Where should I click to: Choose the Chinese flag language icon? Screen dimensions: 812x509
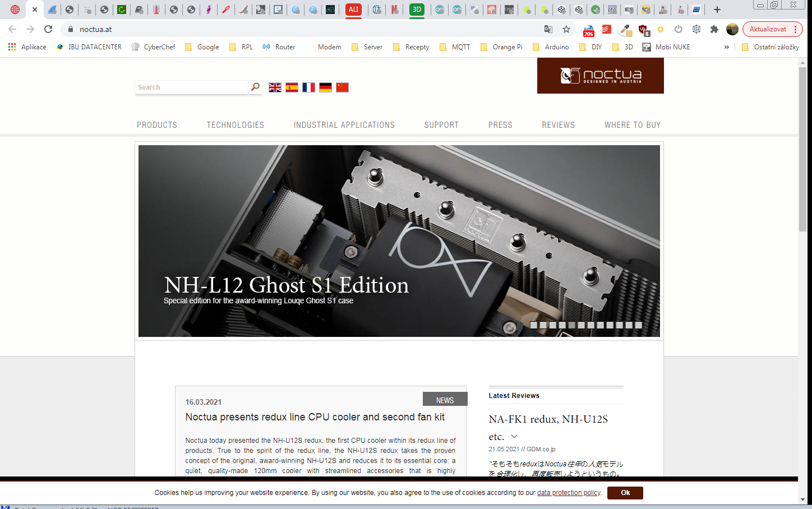(x=342, y=87)
